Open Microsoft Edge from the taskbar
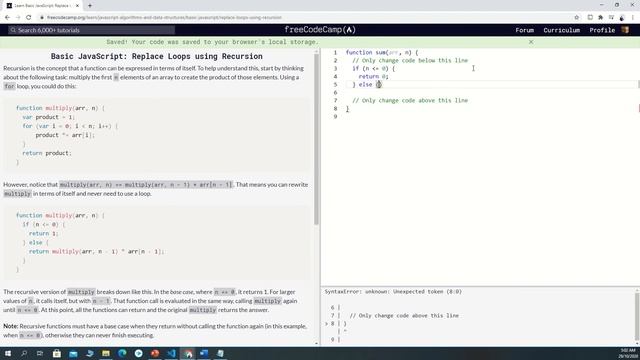640x360 pixels. [x=122, y=353]
